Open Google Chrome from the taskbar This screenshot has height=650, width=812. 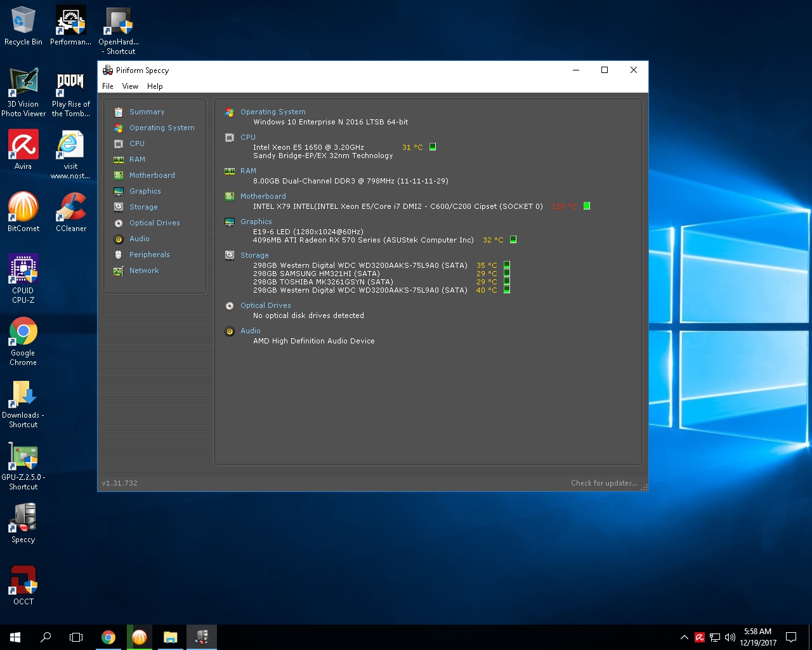point(108,637)
